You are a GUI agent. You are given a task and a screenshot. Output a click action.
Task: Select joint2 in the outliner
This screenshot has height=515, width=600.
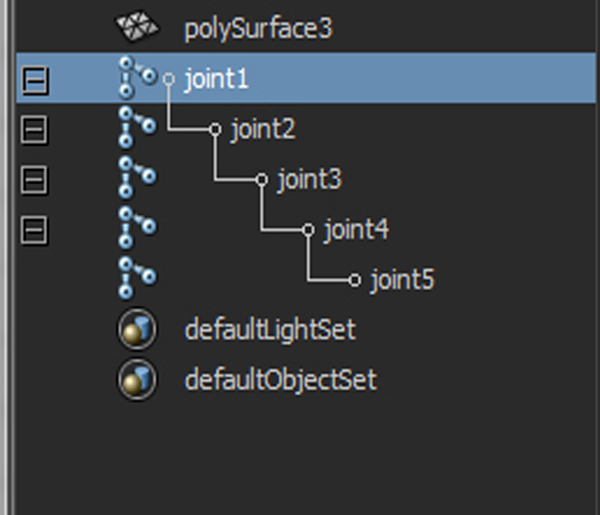click(x=263, y=129)
